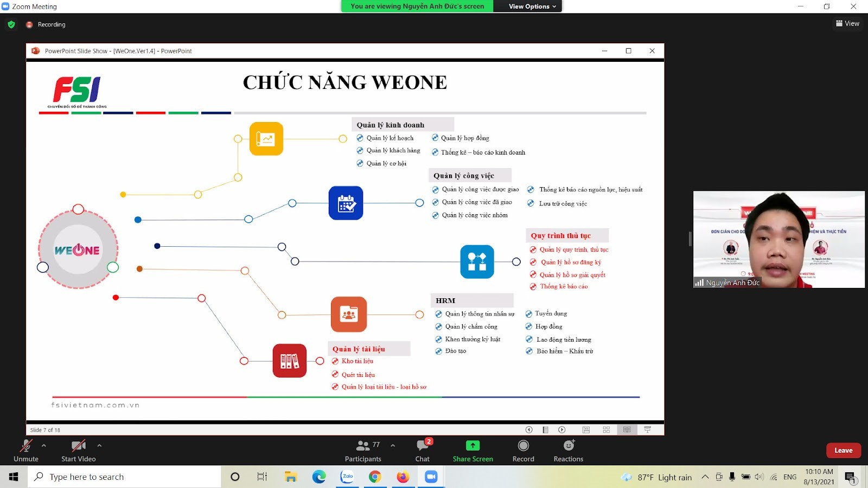Click the blue task calendar icon on slide
The width and height of the screenshot is (868, 488).
346,203
